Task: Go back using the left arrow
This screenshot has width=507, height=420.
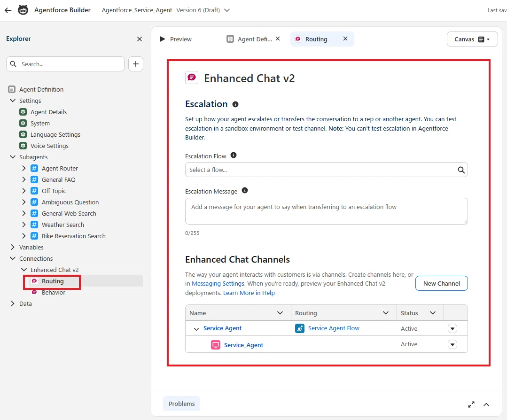Action: click(8, 10)
